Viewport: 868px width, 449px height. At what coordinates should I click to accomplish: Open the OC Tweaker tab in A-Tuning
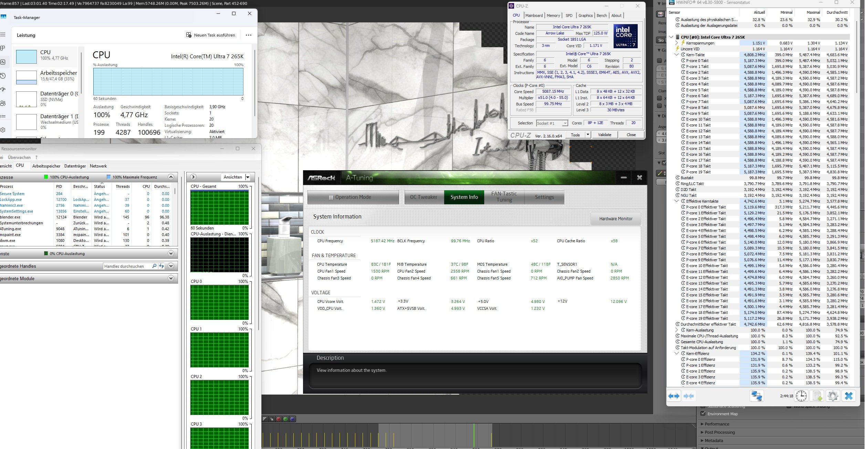423,197
